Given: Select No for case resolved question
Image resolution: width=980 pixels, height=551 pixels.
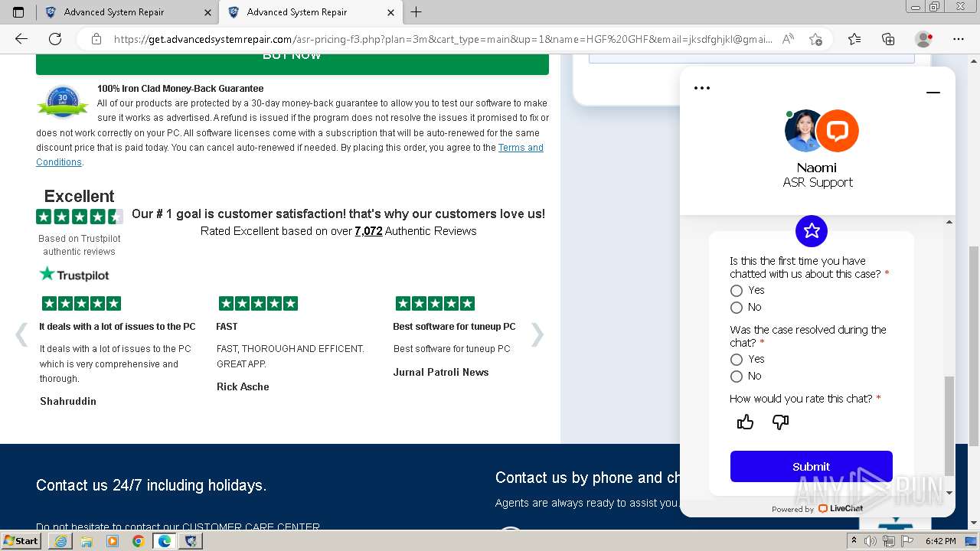Looking at the screenshot, I should point(737,377).
